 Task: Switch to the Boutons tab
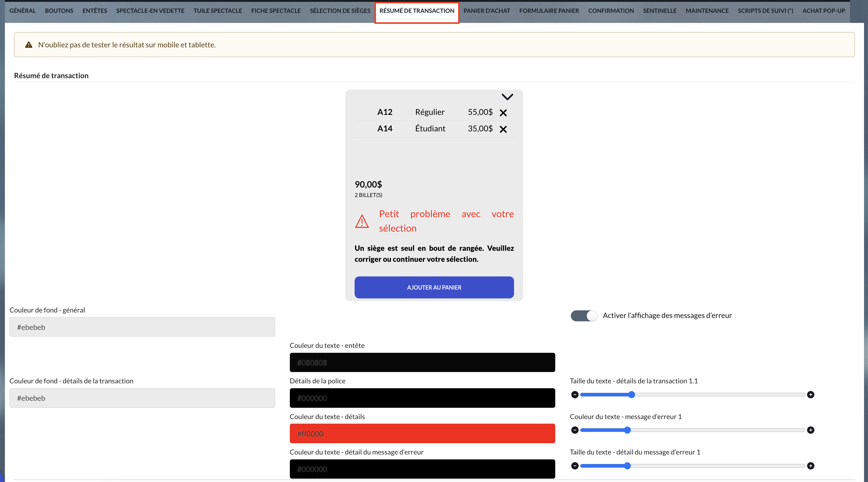pyautogui.click(x=59, y=11)
